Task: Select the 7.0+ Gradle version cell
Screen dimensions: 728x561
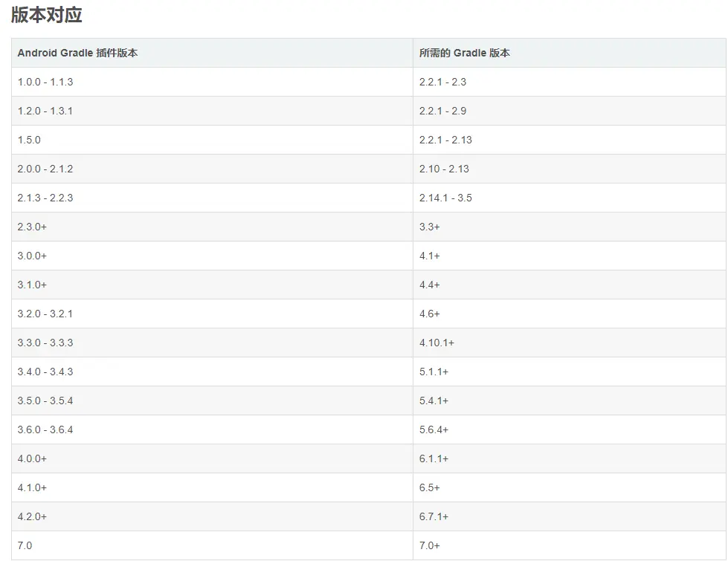Action: [x=429, y=545]
